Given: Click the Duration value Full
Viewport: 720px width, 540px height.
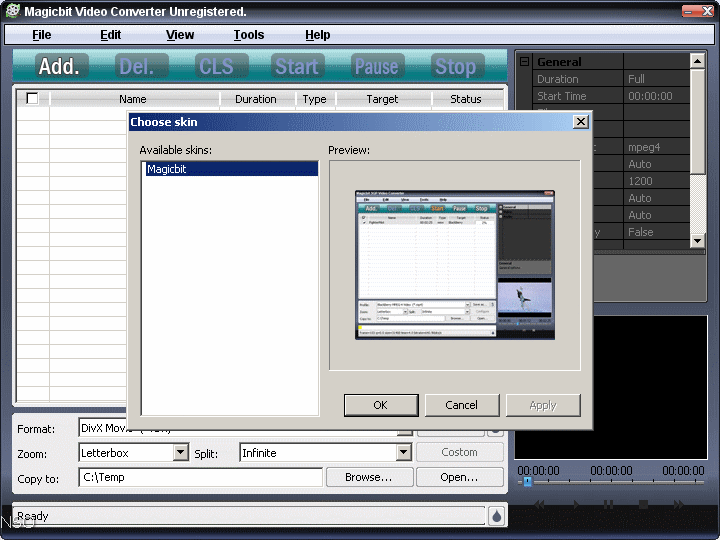Looking at the screenshot, I should click(x=656, y=79).
